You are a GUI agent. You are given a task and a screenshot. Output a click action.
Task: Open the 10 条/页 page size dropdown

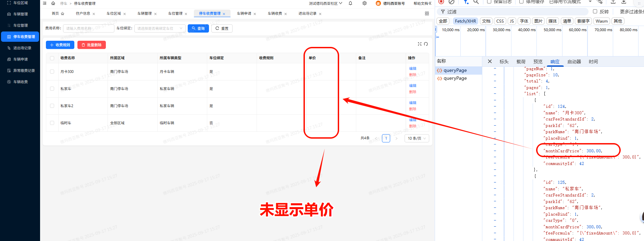(417, 138)
